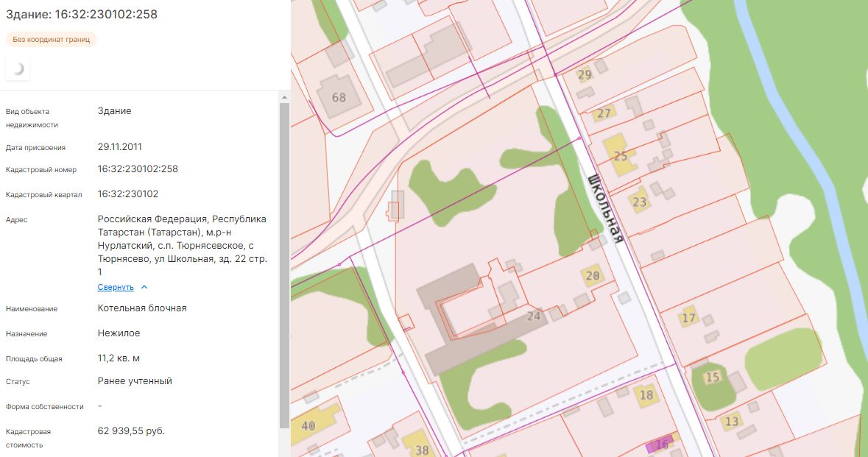Click house number 17 on the map

688,318
